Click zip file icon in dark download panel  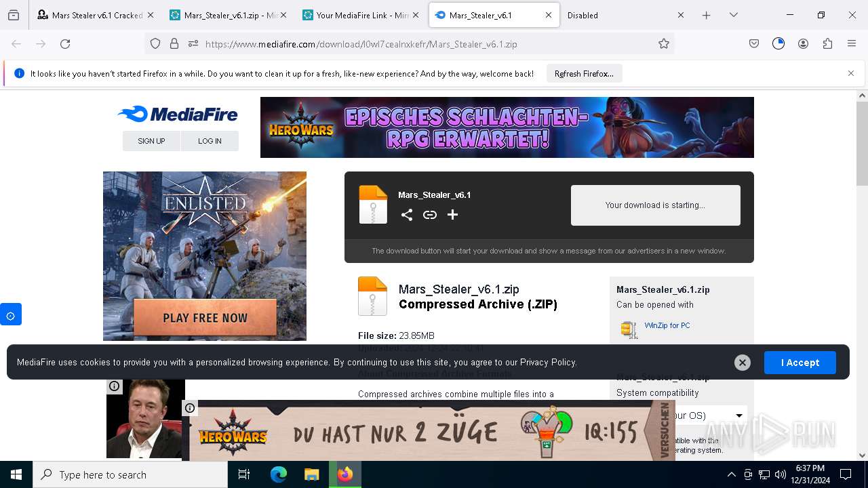tap(373, 204)
